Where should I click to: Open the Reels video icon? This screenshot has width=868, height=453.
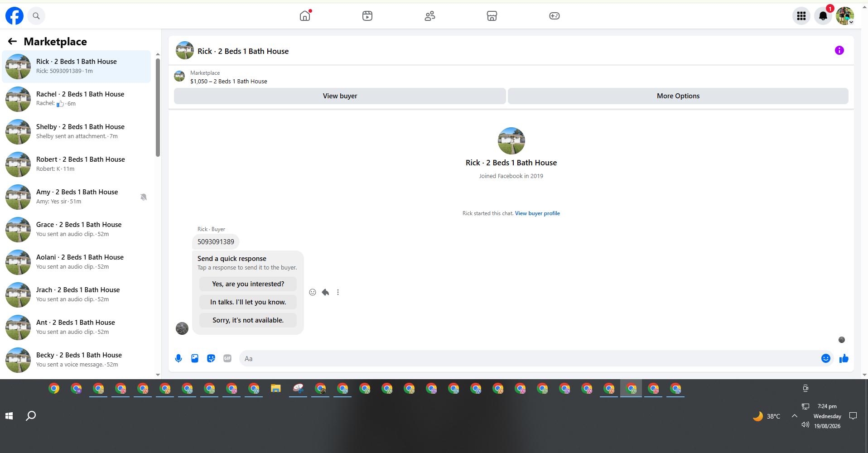(367, 16)
